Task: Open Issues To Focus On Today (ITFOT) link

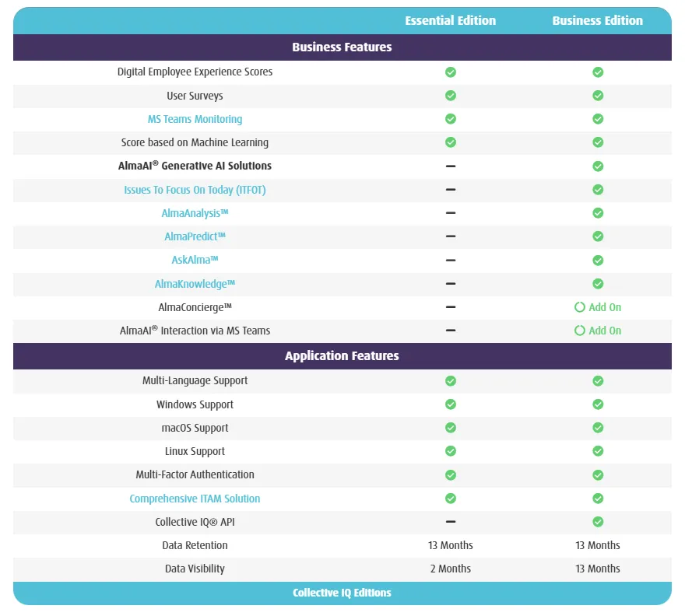Action: (195, 190)
